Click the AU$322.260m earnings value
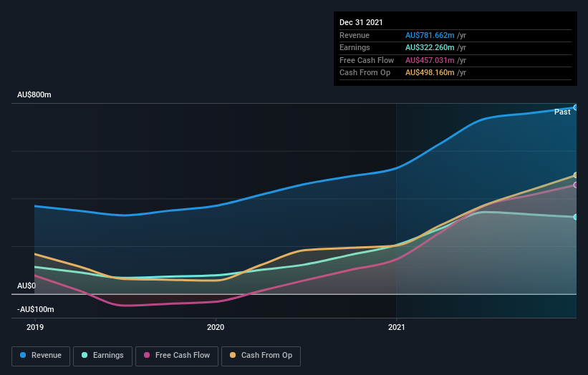 430,47
